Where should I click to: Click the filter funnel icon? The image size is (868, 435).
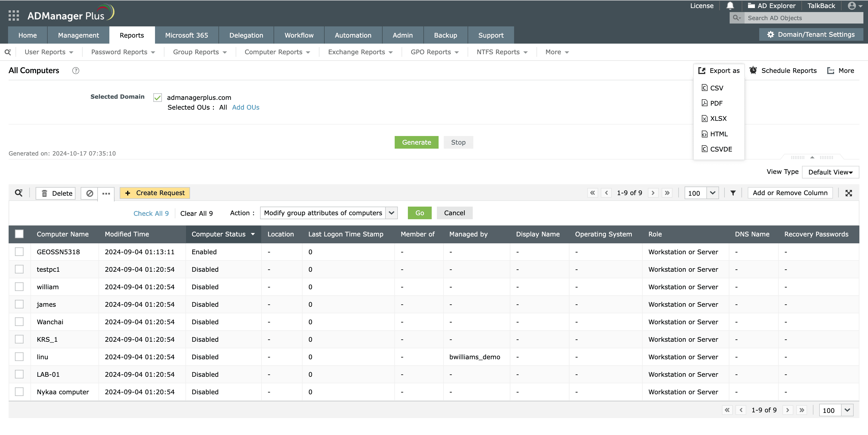[x=733, y=193]
